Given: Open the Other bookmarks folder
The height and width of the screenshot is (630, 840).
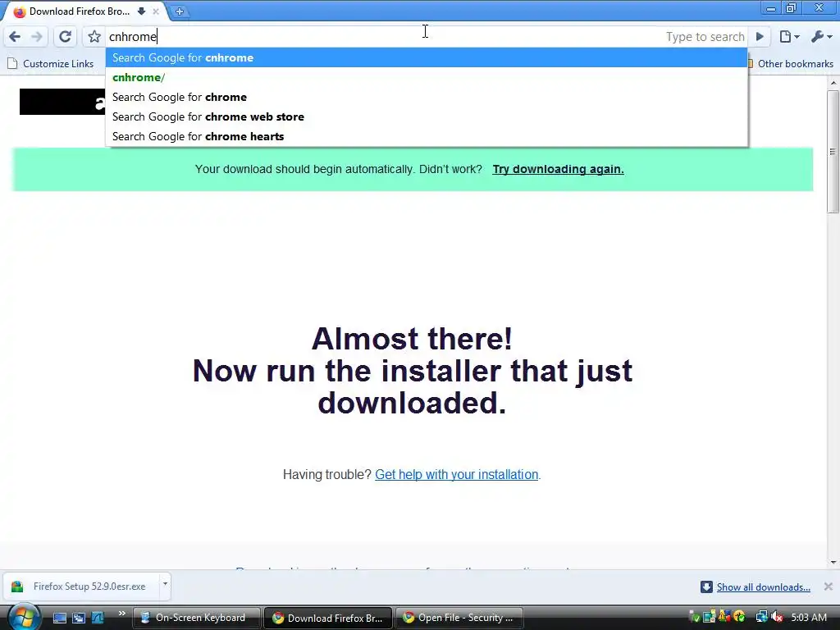Looking at the screenshot, I should pos(792,64).
